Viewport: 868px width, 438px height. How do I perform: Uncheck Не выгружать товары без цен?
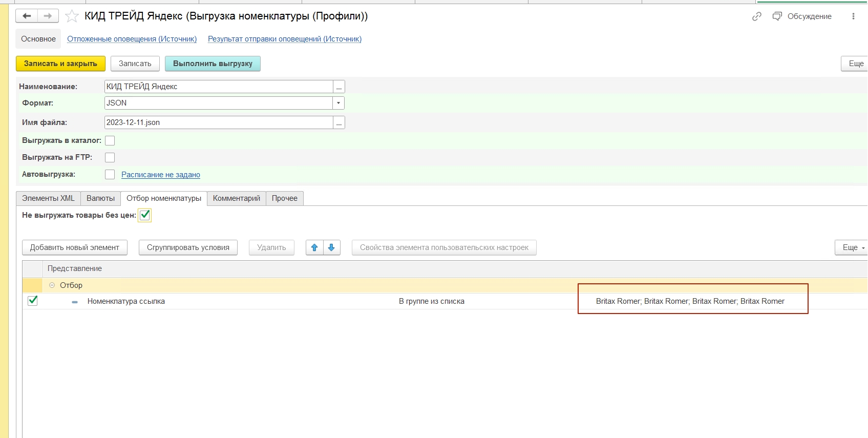pyautogui.click(x=145, y=215)
